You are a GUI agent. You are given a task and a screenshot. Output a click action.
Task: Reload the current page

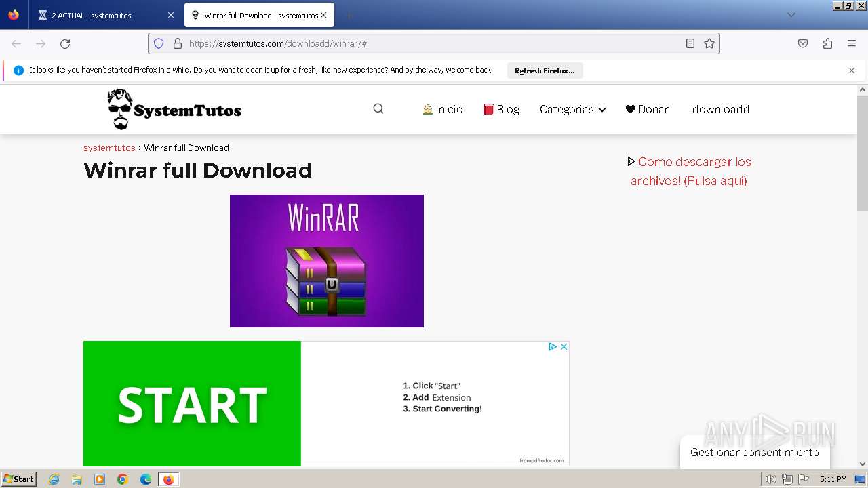pyautogui.click(x=65, y=43)
